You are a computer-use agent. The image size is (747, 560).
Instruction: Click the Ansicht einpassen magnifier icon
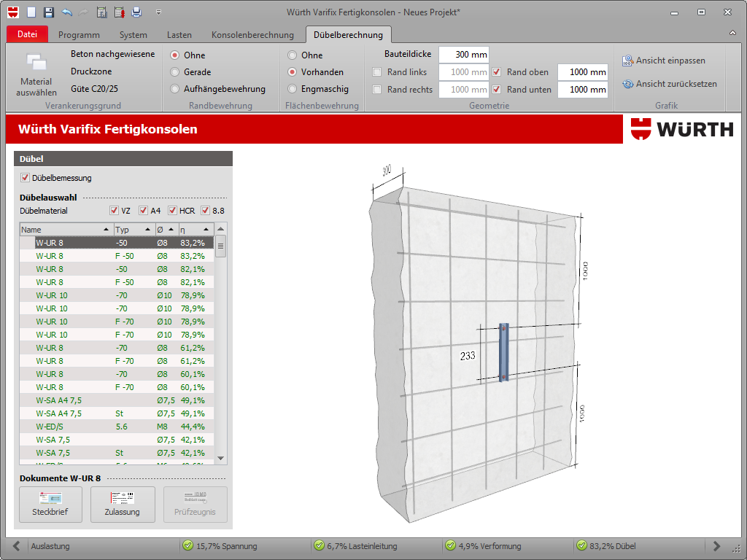tap(627, 61)
